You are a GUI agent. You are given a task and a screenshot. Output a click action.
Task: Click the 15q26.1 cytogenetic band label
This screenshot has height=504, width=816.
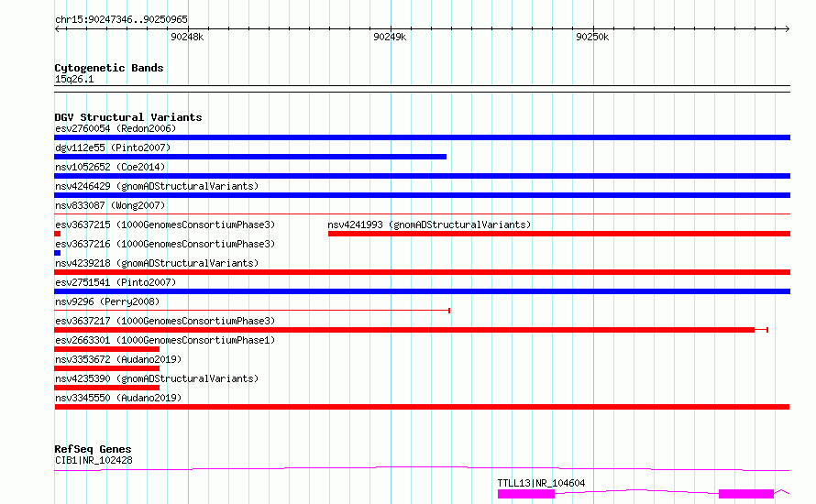point(74,79)
